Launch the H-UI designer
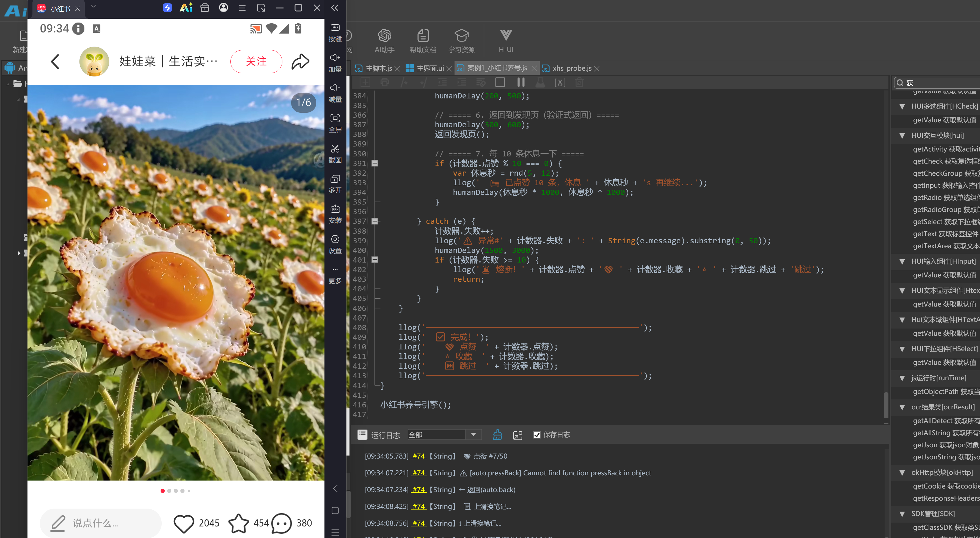 506,41
